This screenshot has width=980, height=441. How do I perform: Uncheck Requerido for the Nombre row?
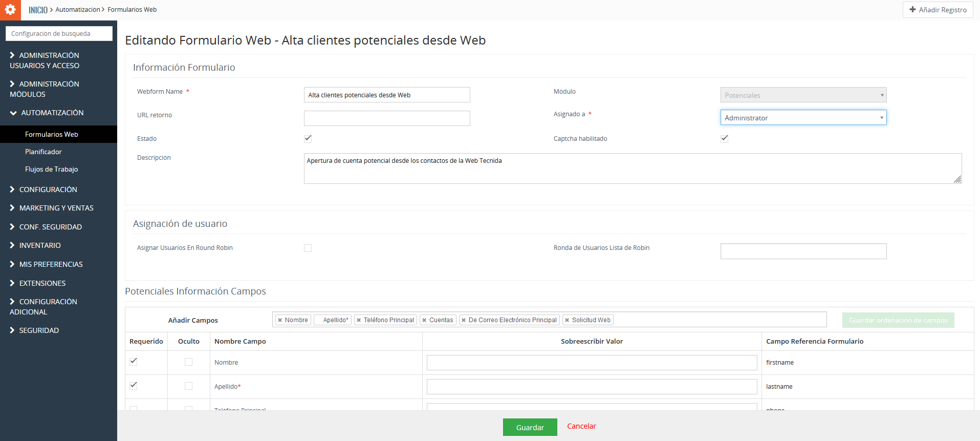tap(134, 361)
